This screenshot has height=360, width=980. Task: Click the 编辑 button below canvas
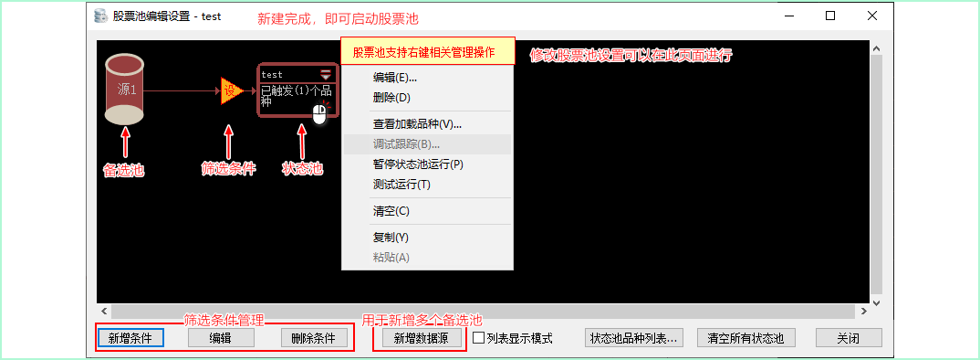pyautogui.click(x=221, y=338)
